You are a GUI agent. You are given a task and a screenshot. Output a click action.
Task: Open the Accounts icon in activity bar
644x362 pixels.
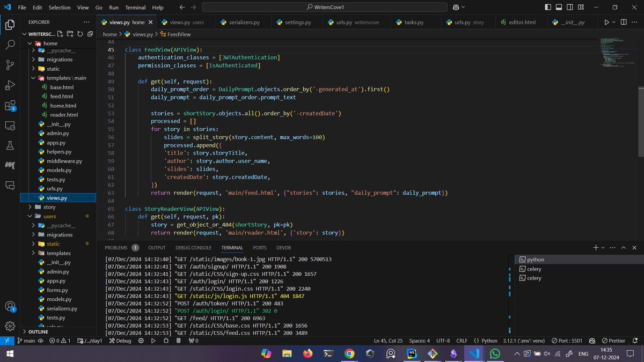10,306
